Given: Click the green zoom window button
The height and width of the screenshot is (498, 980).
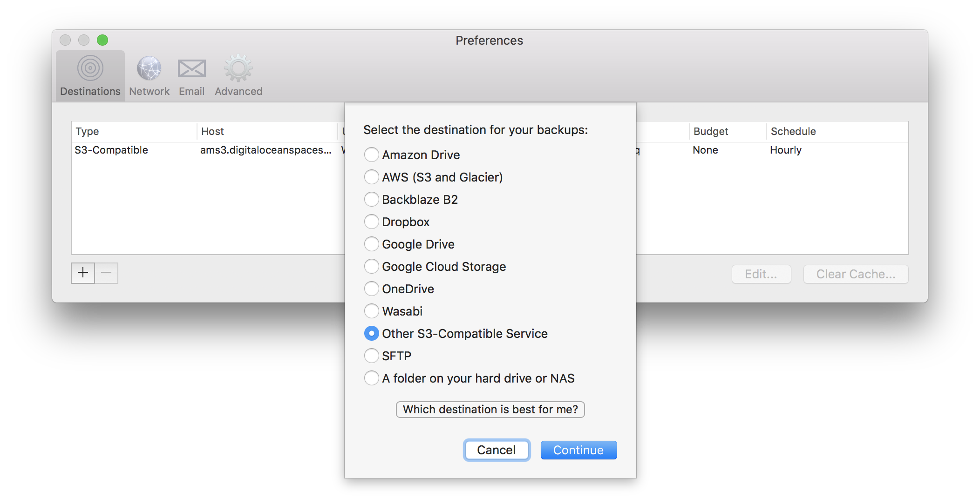Looking at the screenshot, I should [102, 40].
